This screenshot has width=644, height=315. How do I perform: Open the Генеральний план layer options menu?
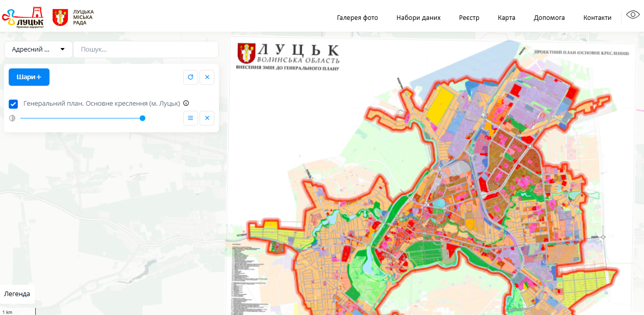tap(190, 118)
